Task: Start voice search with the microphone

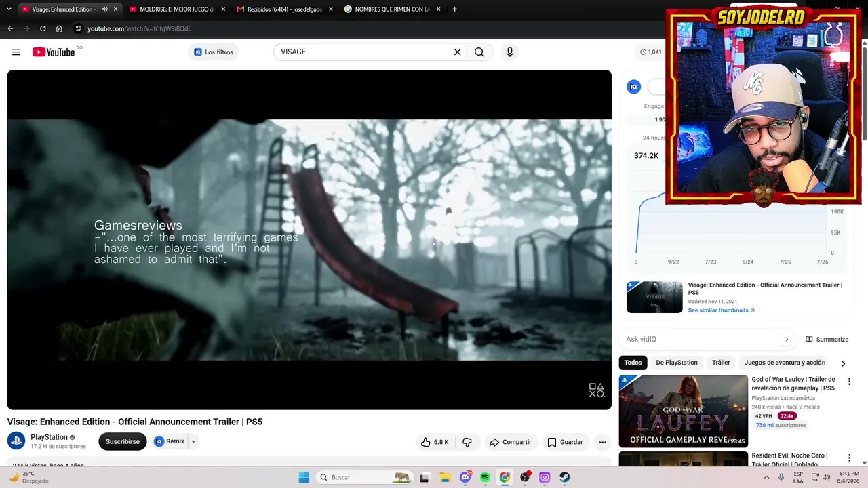Action: 510,52
